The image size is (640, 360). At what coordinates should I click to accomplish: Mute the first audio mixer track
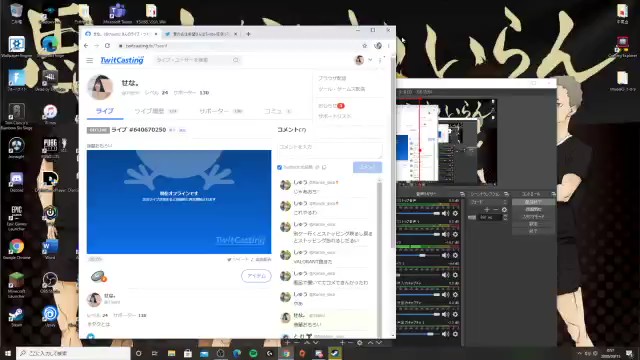(446, 213)
